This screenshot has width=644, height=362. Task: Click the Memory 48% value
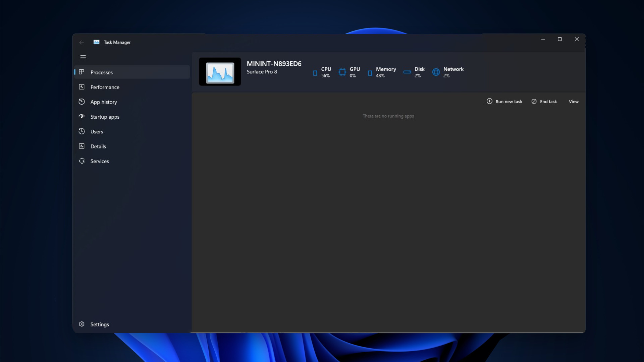[380, 76]
